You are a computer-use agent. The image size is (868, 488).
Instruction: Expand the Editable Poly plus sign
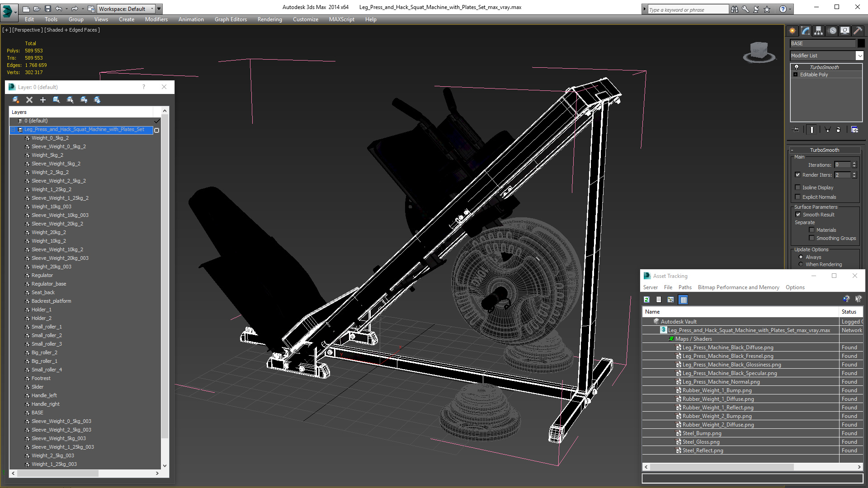tap(795, 75)
